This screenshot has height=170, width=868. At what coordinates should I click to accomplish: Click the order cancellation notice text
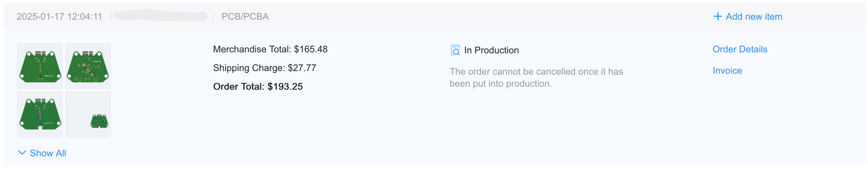point(536,77)
